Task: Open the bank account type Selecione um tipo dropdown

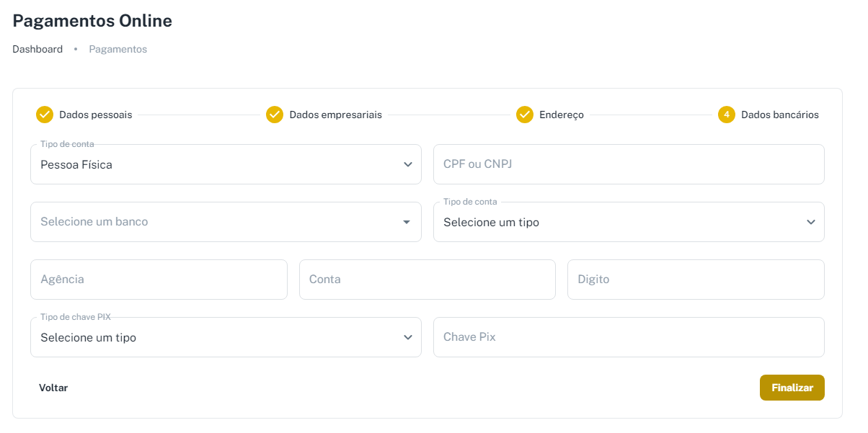Action: click(628, 222)
